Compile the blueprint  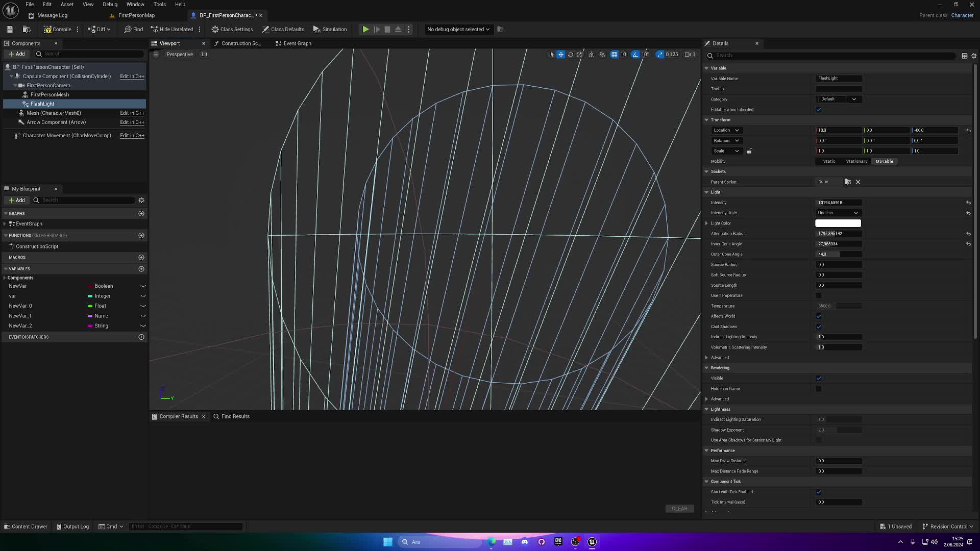[57, 29]
